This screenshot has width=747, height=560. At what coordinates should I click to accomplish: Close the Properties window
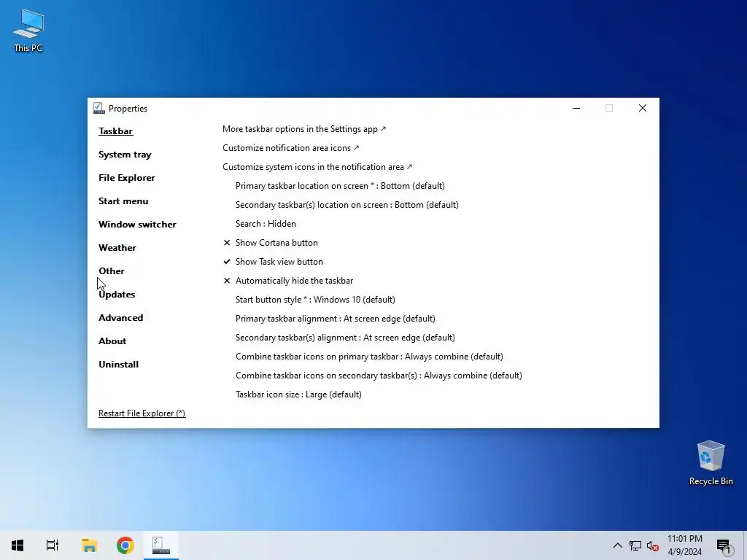(643, 108)
